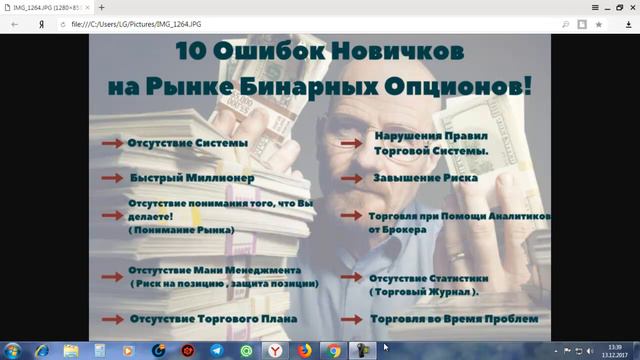Image resolution: width=640 pixels, height=360 pixels.
Task: Open File Explorer folder on taskbar
Action: point(71,351)
